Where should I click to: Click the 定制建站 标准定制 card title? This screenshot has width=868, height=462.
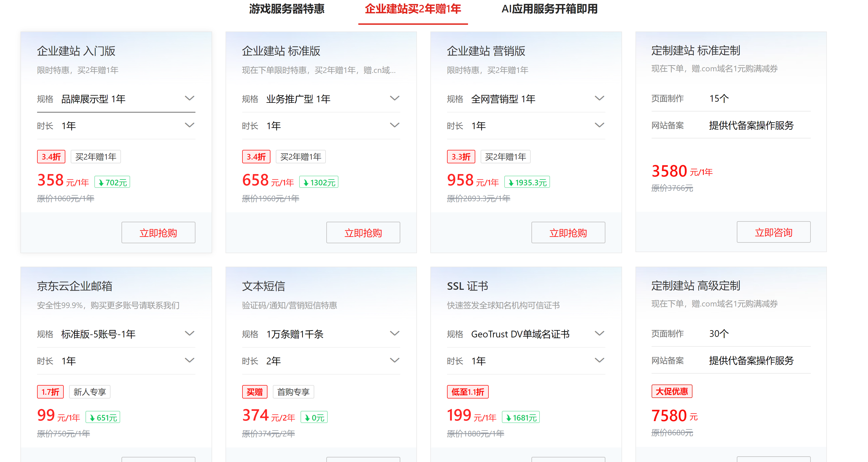pos(695,51)
